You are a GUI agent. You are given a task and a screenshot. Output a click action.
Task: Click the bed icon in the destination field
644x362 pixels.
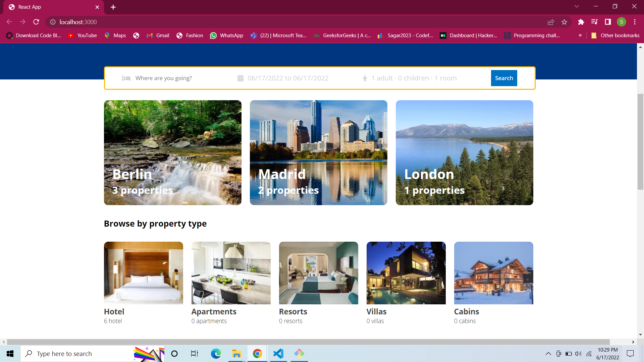click(126, 78)
